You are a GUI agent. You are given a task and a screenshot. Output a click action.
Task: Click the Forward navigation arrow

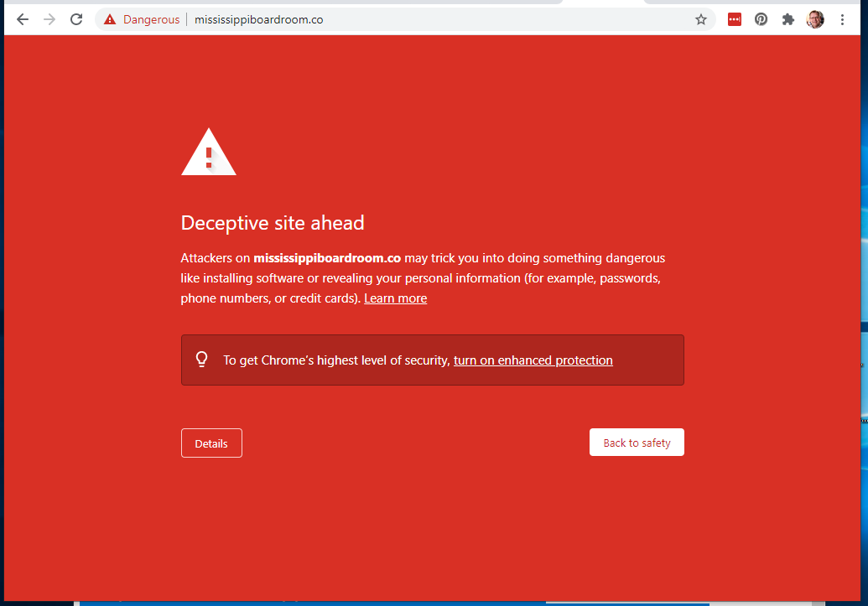coord(49,19)
